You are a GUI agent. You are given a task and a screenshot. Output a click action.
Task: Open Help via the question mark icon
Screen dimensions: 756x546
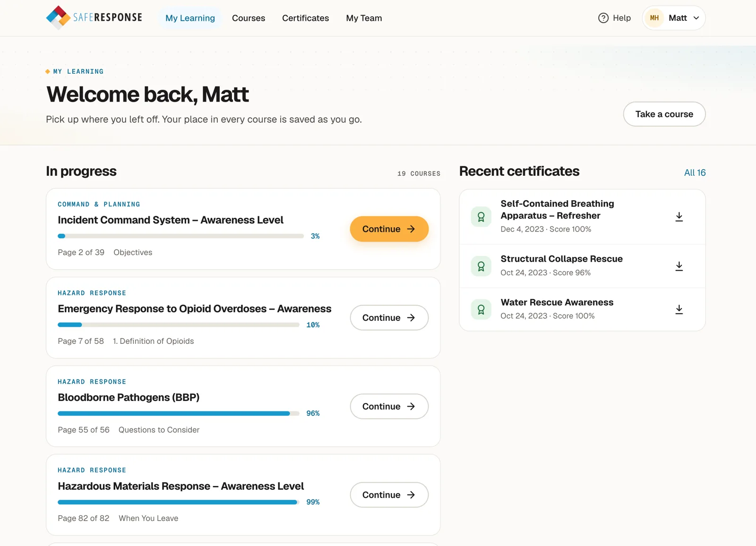pos(603,18)
